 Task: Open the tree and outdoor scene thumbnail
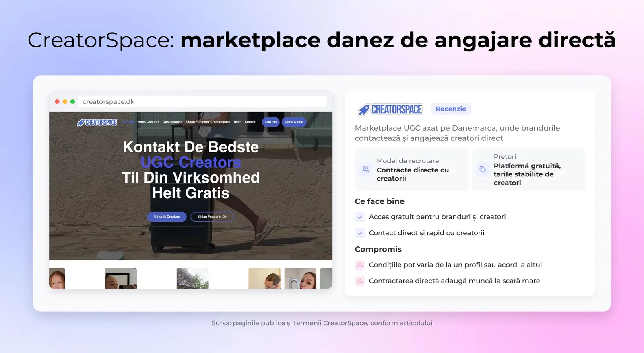pyautogui.click(x=193, y=278)
